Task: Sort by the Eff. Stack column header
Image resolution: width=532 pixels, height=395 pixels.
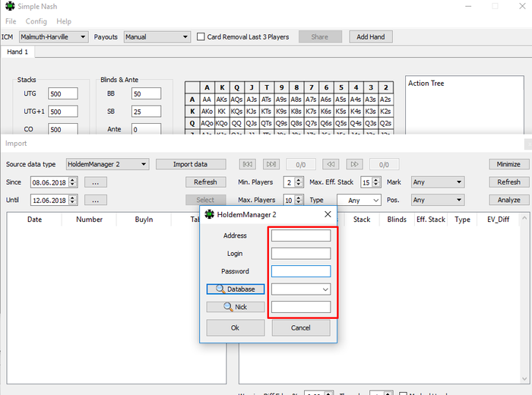Action: [x=431, y=220]
